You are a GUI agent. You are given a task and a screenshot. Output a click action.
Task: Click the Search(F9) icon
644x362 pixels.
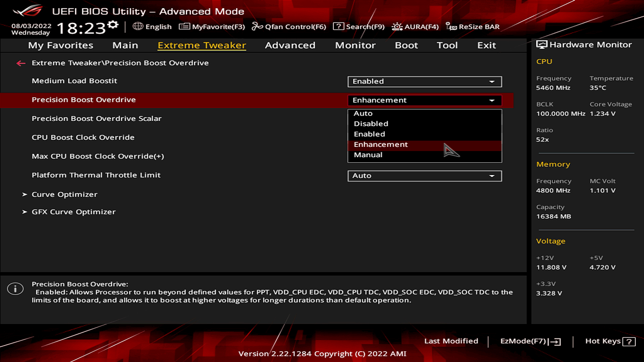pyautogui.click(x=338, y=26)
